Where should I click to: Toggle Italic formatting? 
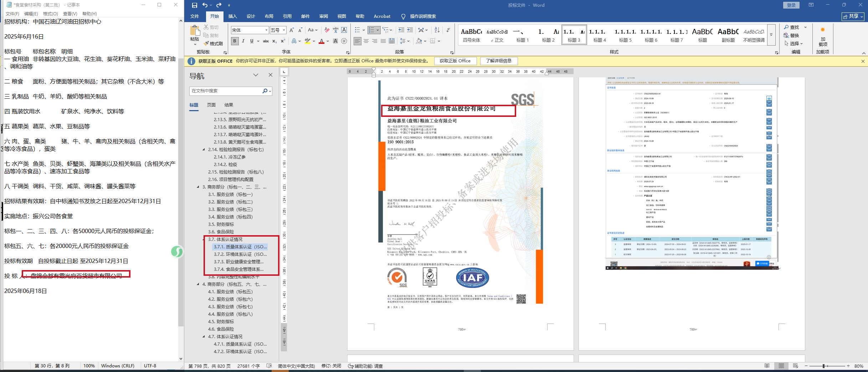click(243, 41)
